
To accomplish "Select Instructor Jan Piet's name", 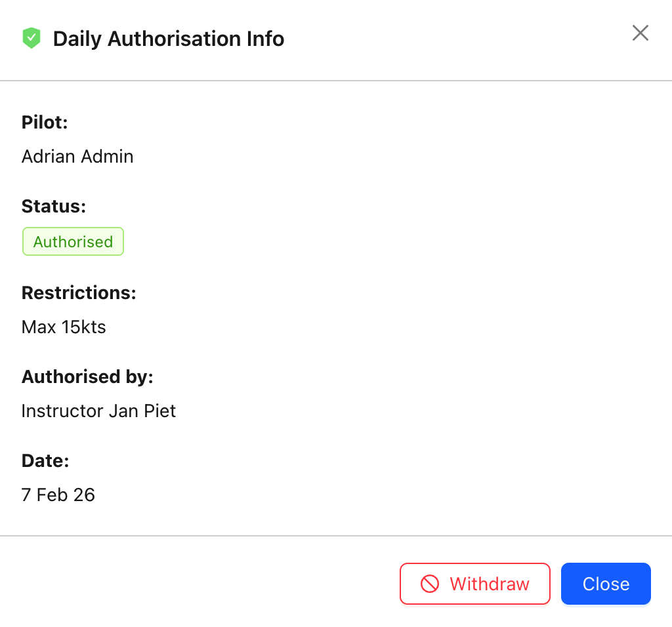I will tap(98, 411).
